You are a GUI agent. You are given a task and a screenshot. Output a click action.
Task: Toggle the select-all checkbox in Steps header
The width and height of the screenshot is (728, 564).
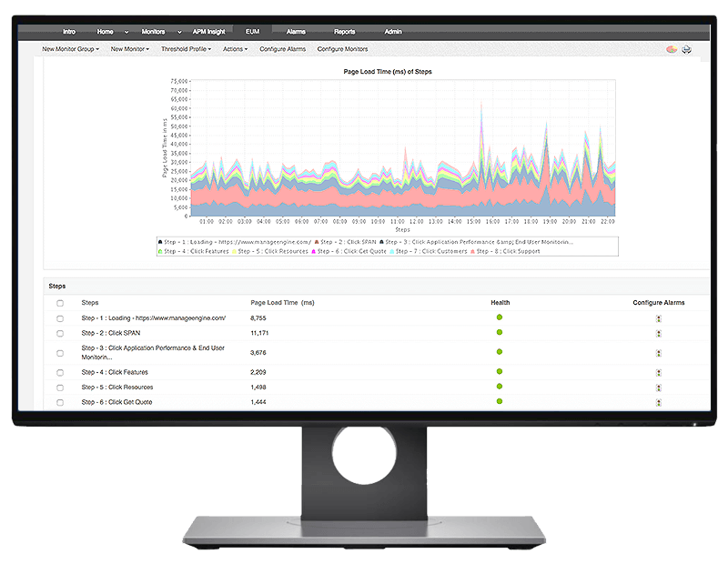(x=60, y=303)
